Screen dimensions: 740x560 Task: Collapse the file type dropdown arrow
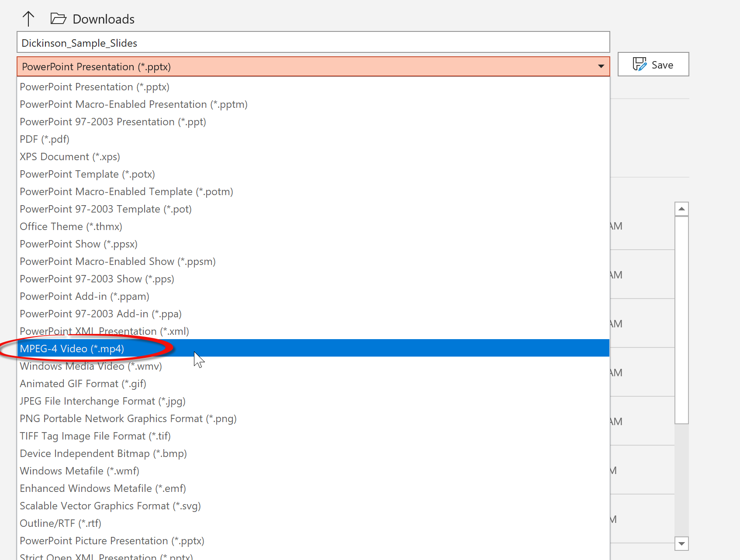coord(601,66)
